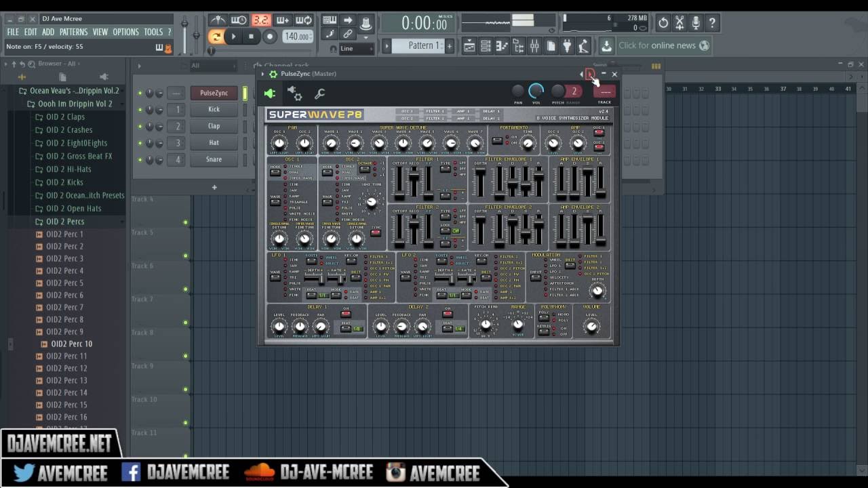Open the piano roll view
This screenshot has width=868, height=488.
(502, 46)
